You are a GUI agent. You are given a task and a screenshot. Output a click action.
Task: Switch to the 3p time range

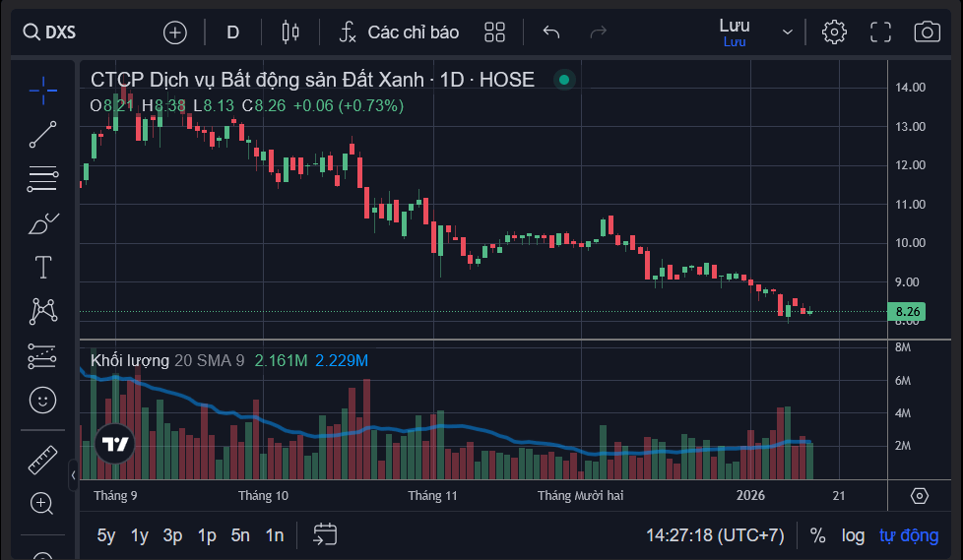click(173, 535)
